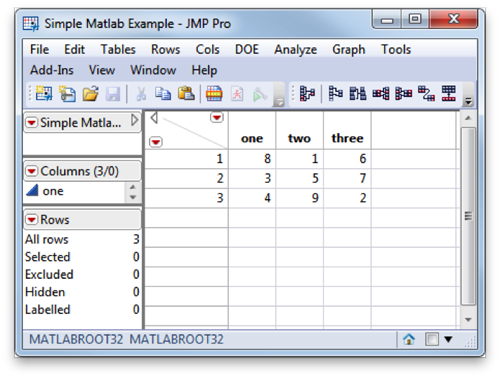
Task: Click the vertical scrollbar thumb of data grid
Action: point(468,216)
